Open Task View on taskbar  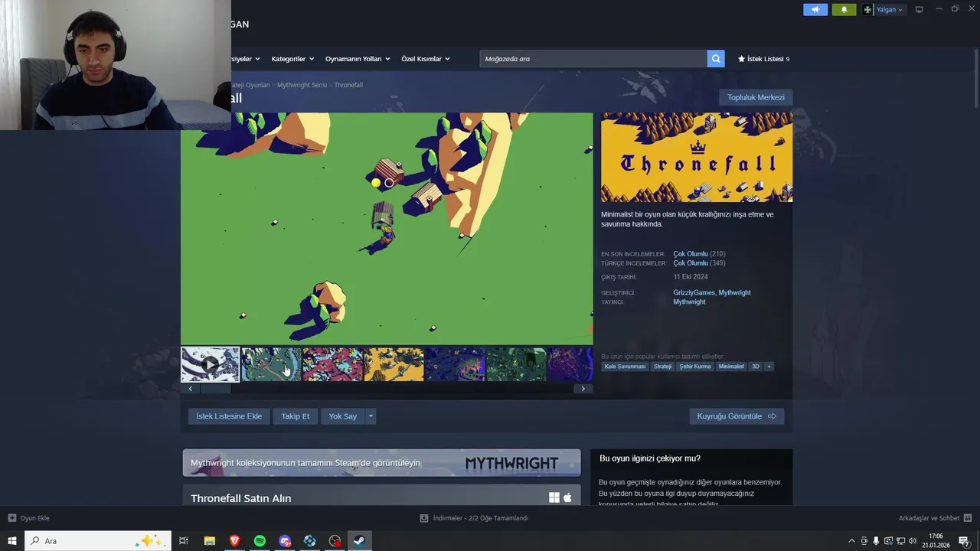click(184, 541)
